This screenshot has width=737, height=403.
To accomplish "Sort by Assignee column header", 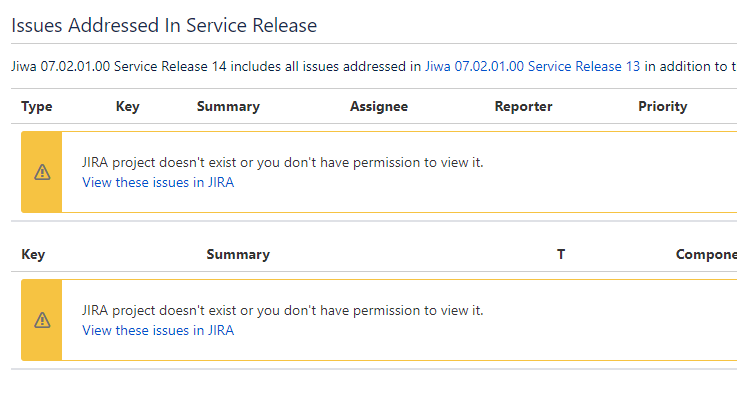I will (379, 106).
